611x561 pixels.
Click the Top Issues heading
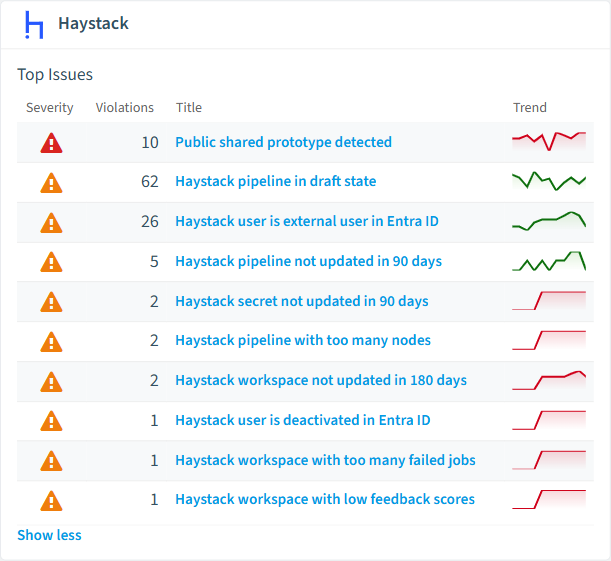55,74
